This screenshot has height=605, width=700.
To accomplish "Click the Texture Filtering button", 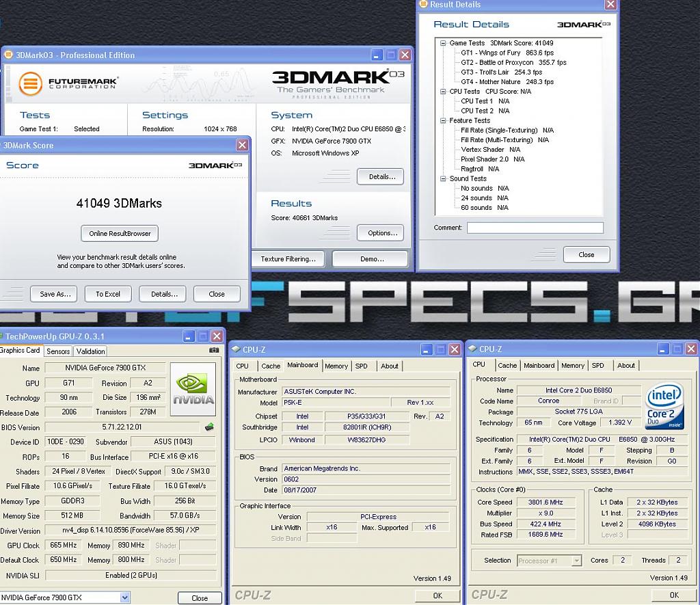I will [x=288, y=259].
